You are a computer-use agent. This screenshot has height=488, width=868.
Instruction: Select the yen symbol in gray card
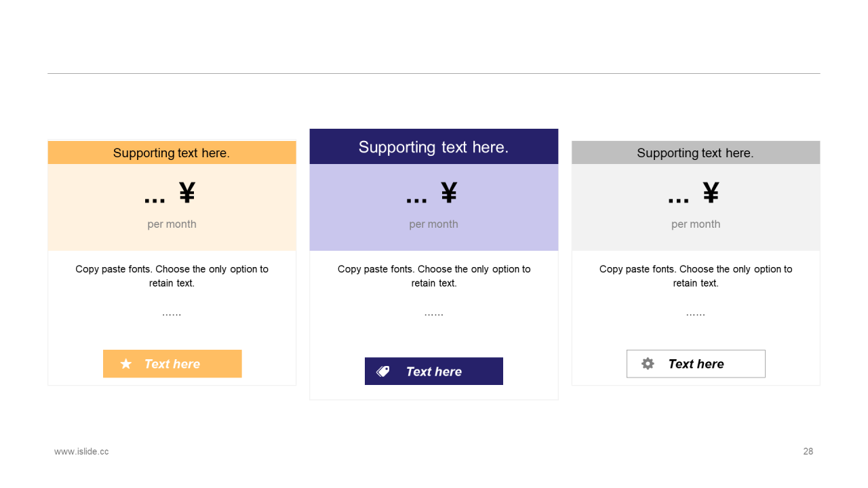[x=711, y=193]
